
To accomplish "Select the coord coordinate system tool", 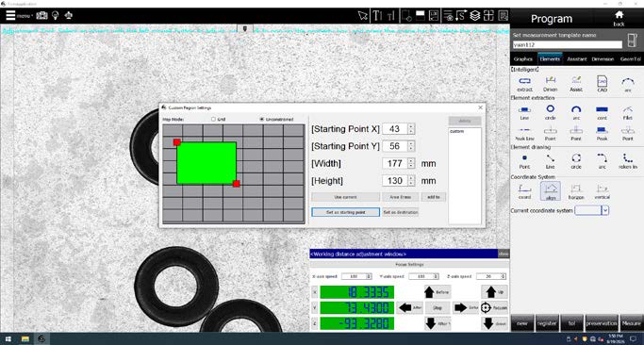I will [524, 191].
